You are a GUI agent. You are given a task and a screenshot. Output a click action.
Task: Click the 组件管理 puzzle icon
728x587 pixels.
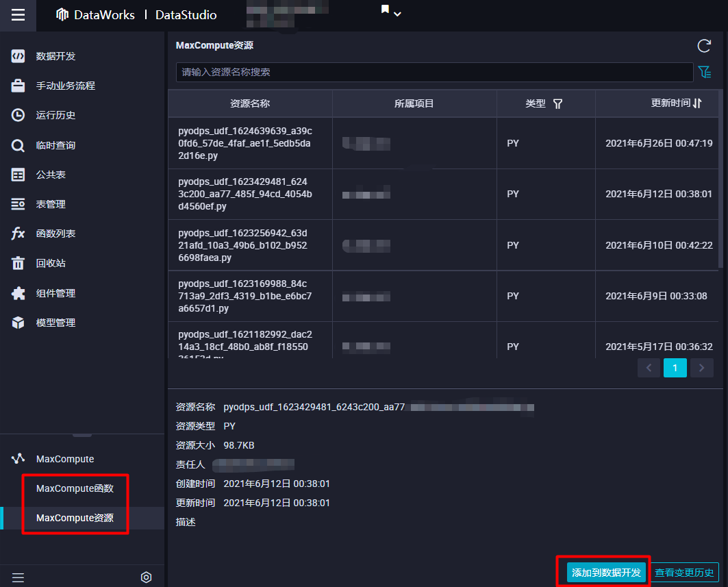click(x=18, y=293)
